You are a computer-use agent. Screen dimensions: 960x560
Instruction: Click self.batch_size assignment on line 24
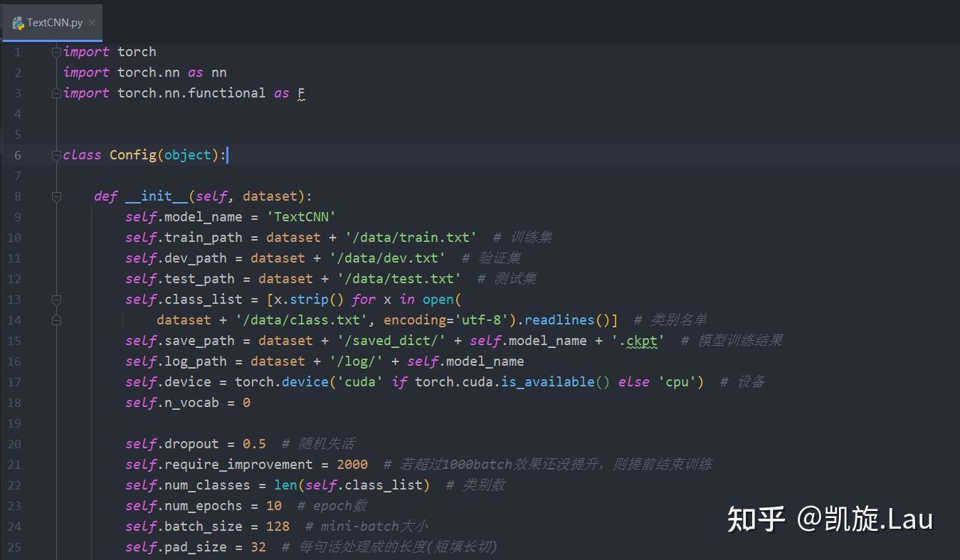[x=201, y=526]
